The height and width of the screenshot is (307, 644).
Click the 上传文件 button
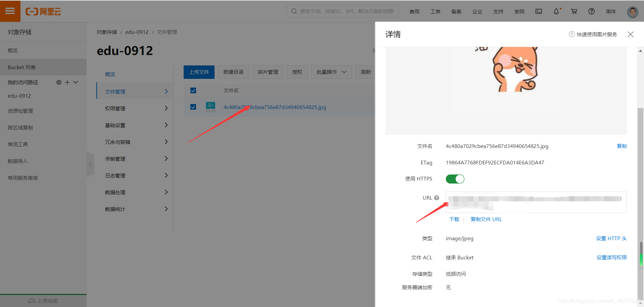click(x=199, y=72)
